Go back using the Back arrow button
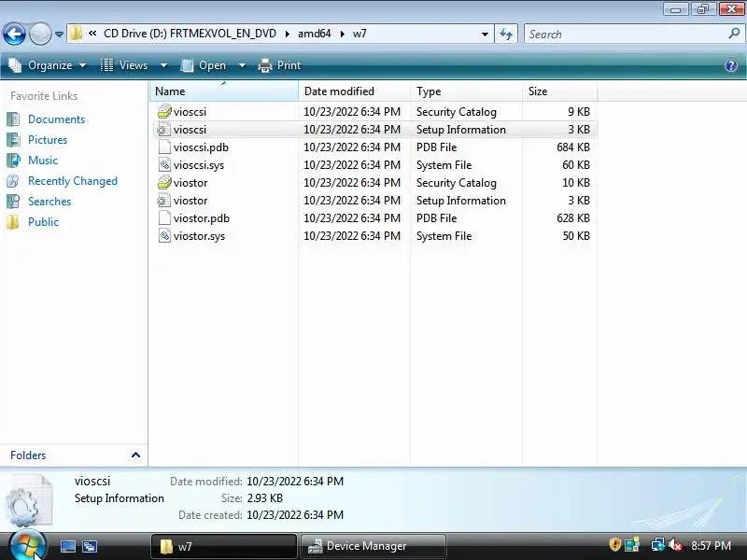The height and width of the screenshot is (560, 747). point(14,34)
